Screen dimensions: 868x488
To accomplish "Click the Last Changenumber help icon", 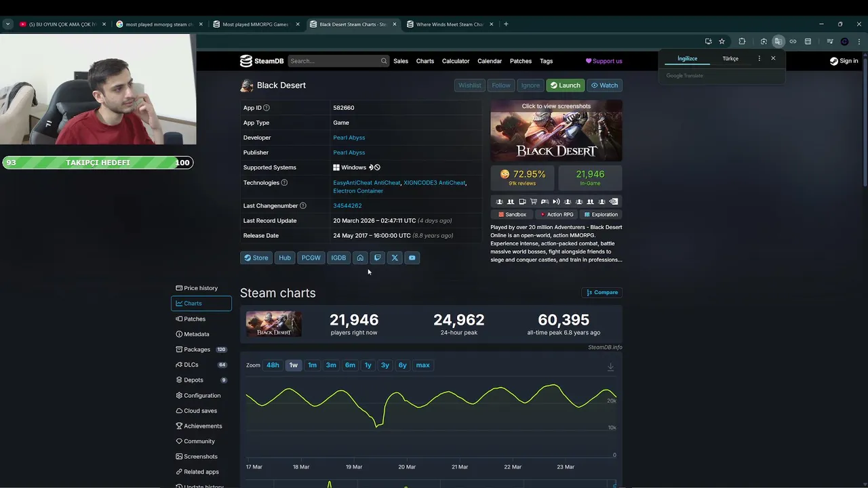I will tap(303, 205).
